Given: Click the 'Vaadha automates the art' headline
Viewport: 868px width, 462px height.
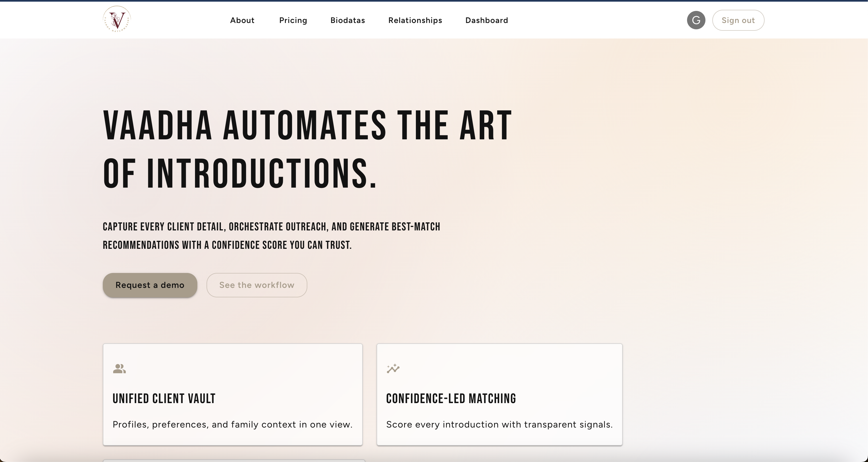Looking at the screenshot, I should point(307,149).
